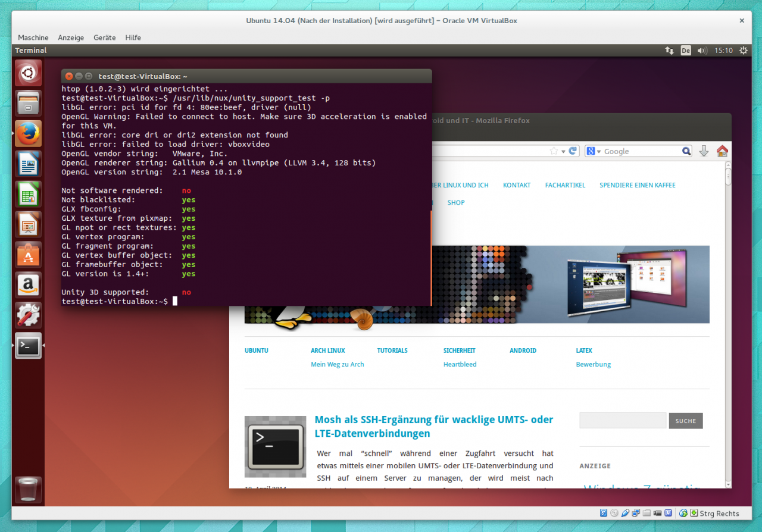Open the Bewerbung link
This screenshot has height=532, width=762.
(594, 364)
